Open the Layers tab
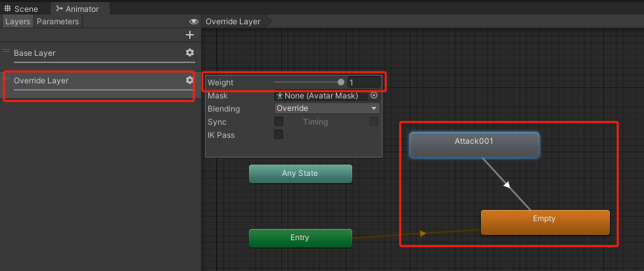This screenshot has width=644, height=271. pyautogui.click(x=18, y=21)
